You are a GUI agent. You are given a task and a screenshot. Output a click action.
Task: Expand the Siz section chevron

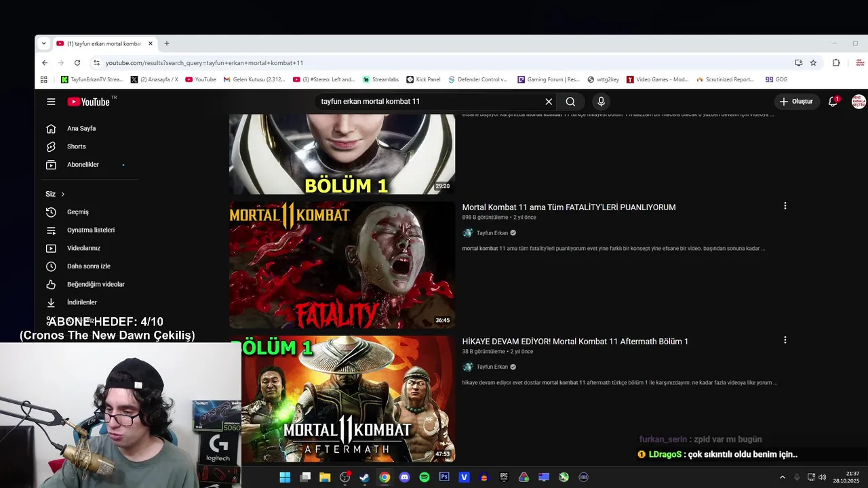(x=63, y=195)
